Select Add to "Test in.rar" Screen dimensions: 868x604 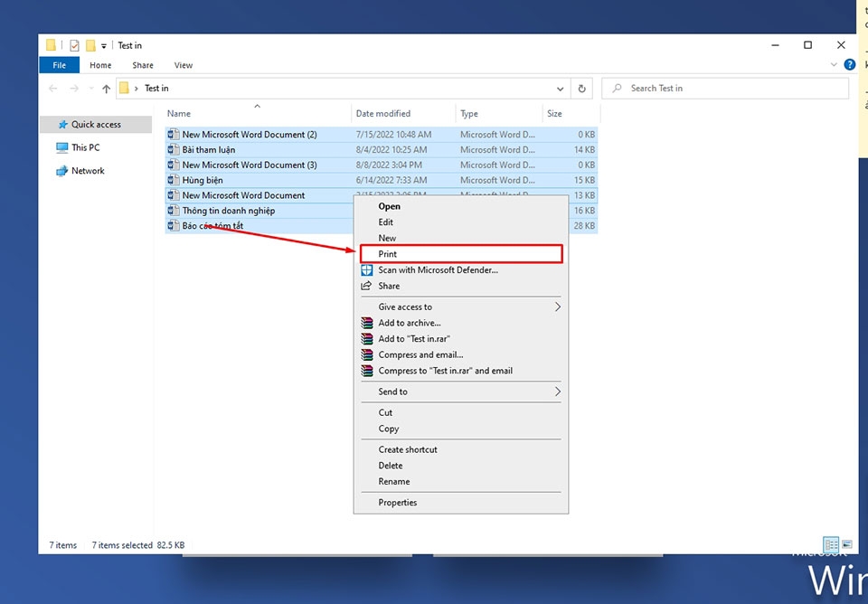461,339
